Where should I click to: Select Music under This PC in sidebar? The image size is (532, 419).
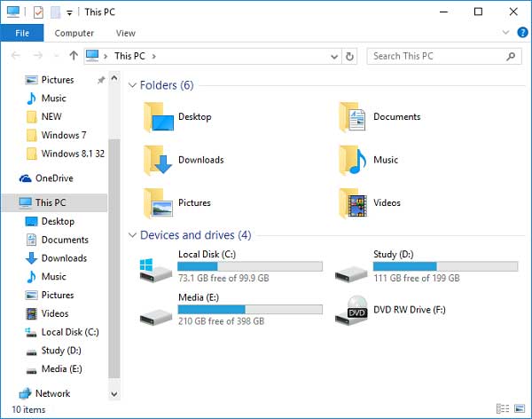point(53,277)
